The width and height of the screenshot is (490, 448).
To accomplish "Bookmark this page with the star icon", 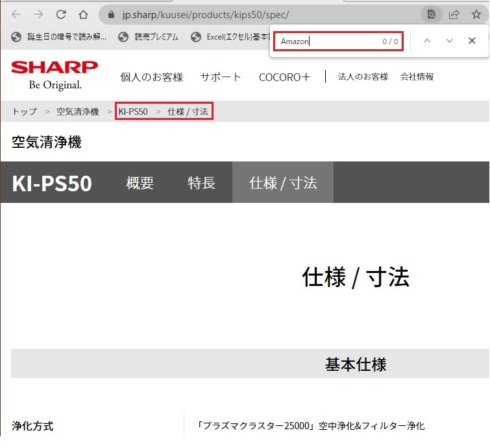I will click(476, 14).
